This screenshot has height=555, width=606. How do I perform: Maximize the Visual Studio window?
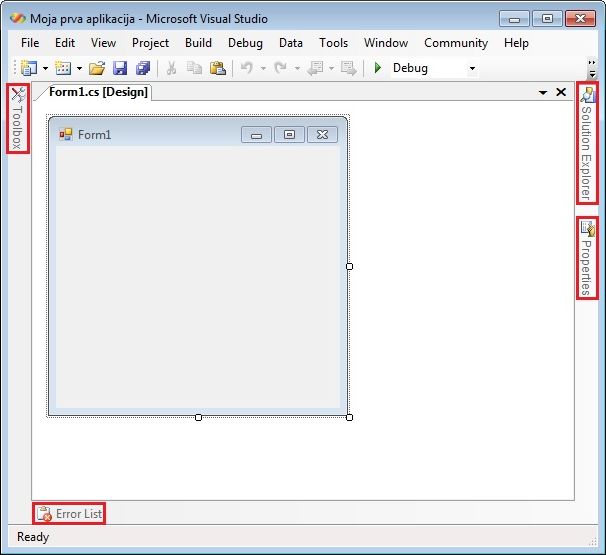547,19
